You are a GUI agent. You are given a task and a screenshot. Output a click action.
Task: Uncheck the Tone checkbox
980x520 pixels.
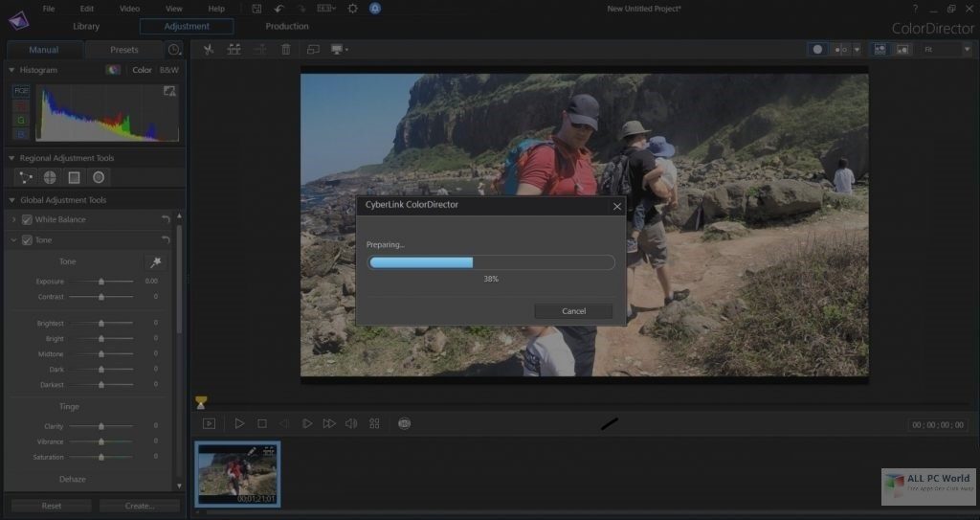[x=27, y=240]
